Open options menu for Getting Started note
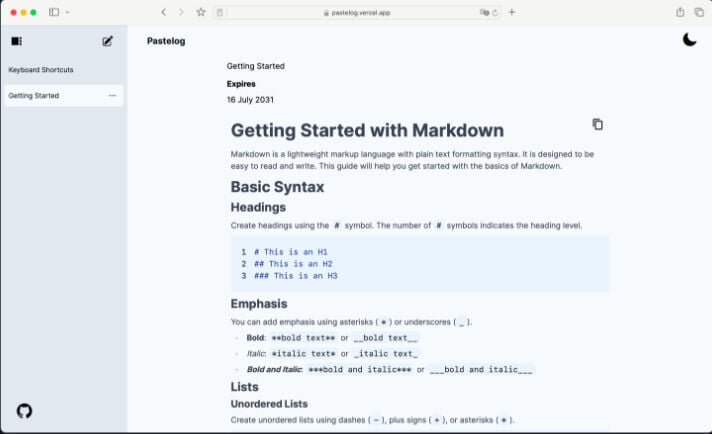The height and width of the screenshot is (434, 712). point(112,96)
